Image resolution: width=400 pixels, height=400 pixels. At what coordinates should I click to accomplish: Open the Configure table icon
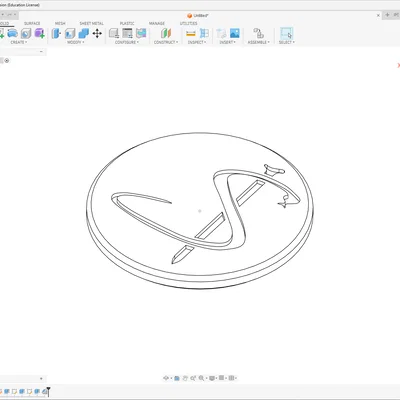127,33
